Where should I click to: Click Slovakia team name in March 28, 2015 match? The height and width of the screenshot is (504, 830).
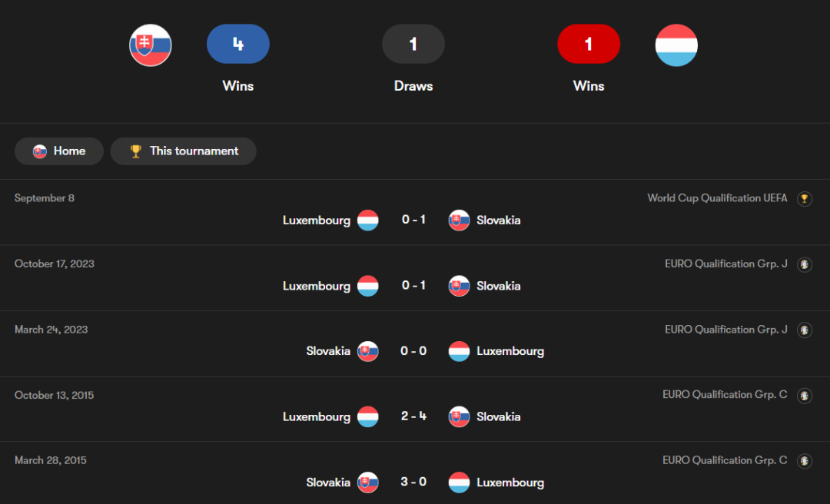[x=328, y=482]
